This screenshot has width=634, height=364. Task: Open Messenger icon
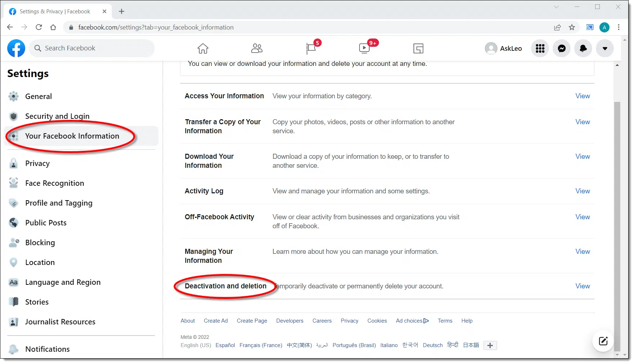tap(562, 48)
